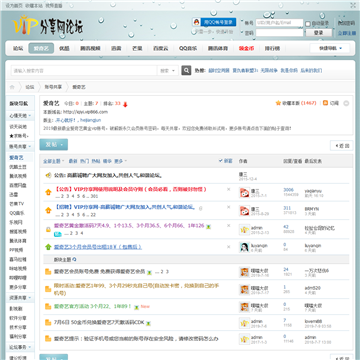Image resolution: width=360 pixels, height=360 pixels.
Task: Click green arrow icon of underlined thread
Action: pos(48,247)
